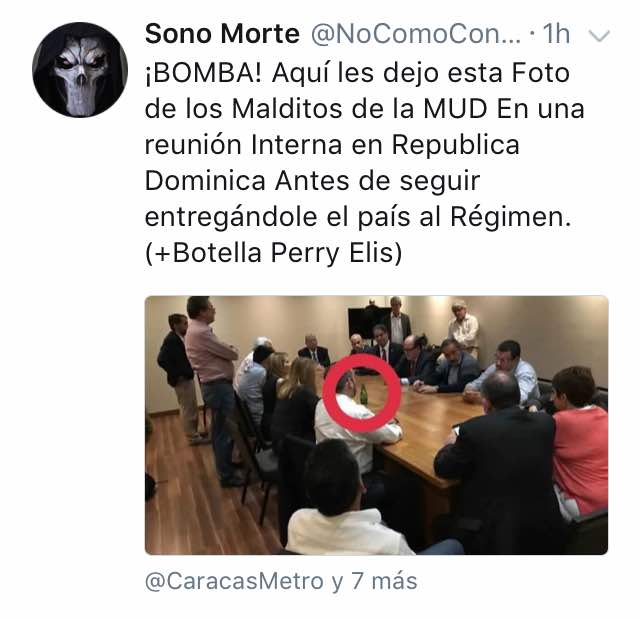The image size is (640, 619).
Task: Click 'Republica' in the tweet text
Action: coord(456,145)
